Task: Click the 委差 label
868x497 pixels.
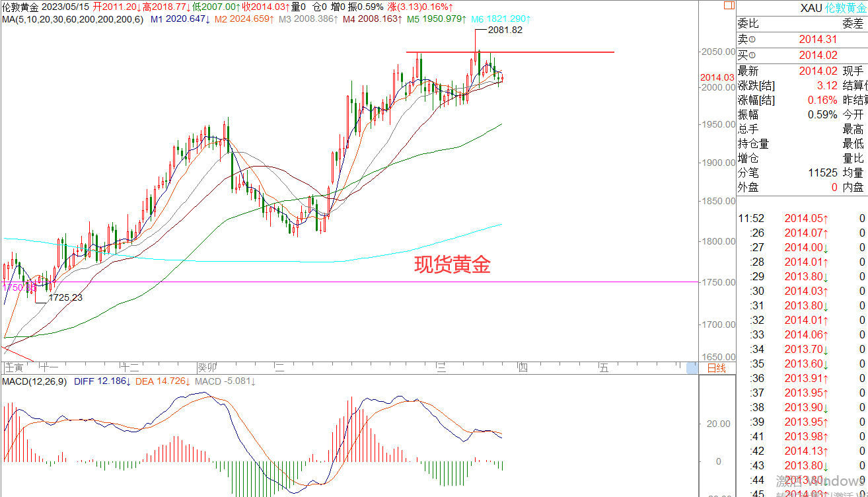Action: pyautogui.click(x=853, y=24)
